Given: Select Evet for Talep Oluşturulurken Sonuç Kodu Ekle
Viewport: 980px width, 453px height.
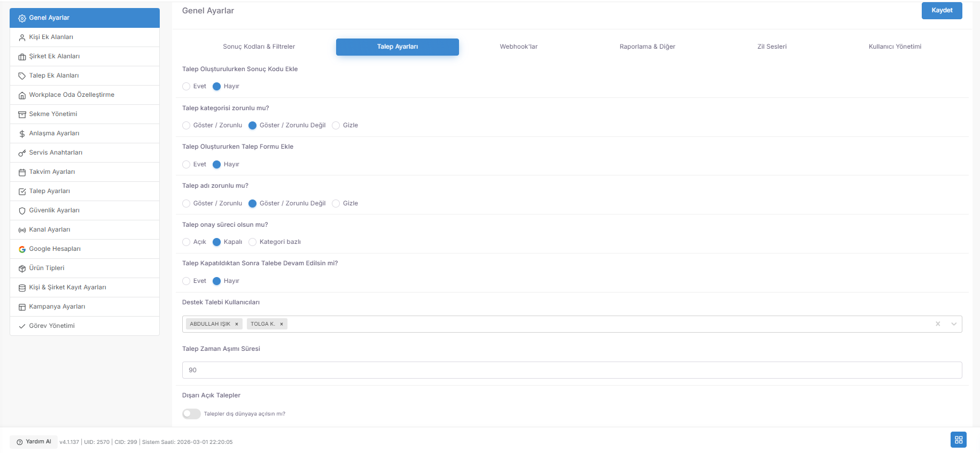Looking at the screenshot, I should 186,86.
